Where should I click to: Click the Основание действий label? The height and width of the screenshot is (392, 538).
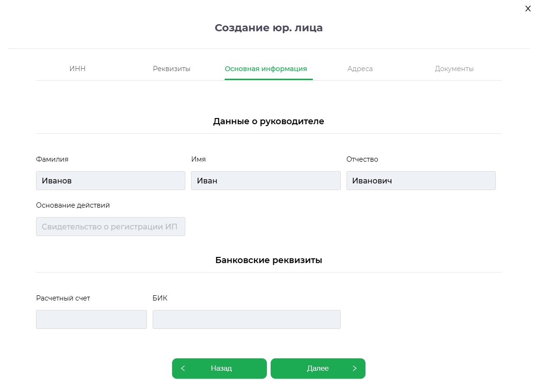coord(73,205)
